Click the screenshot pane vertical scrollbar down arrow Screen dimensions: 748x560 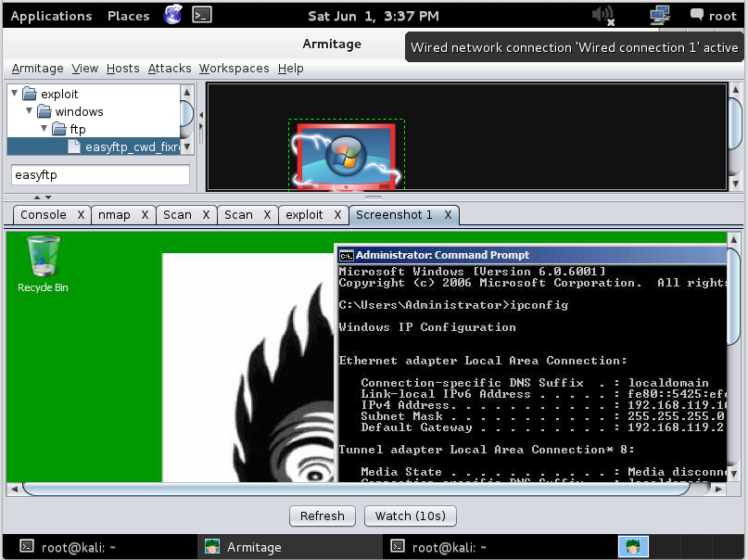[734, 473]
